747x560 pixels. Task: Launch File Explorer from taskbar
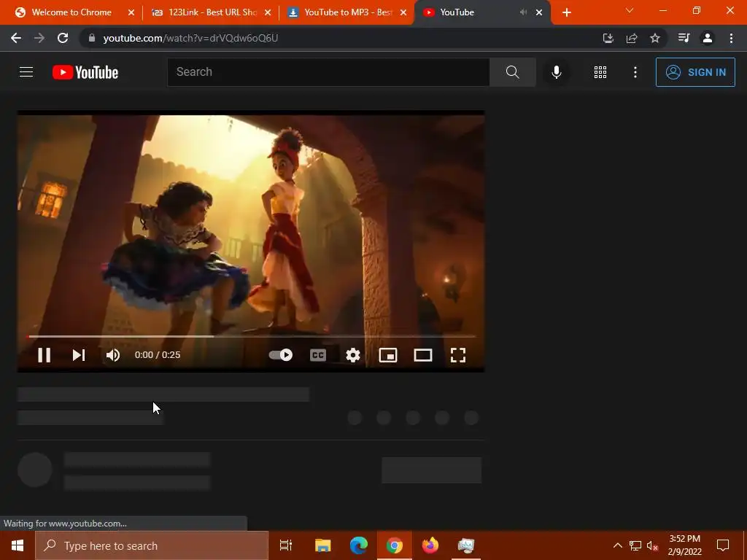click(322, 545)
